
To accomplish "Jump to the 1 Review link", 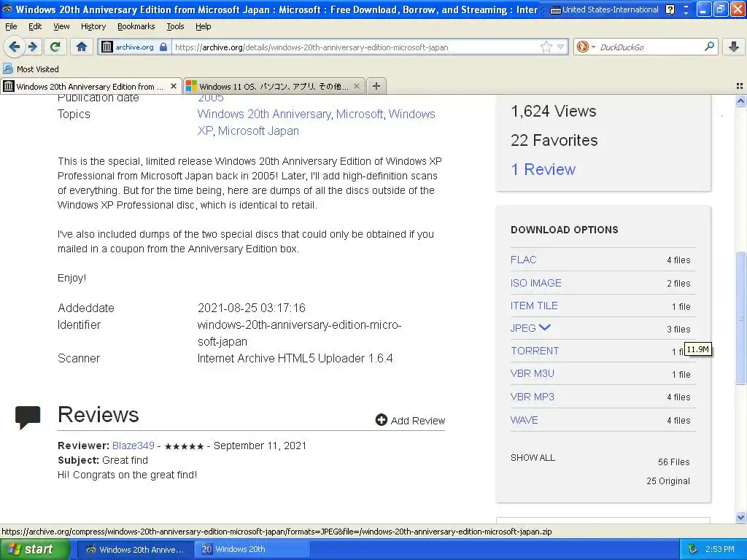I will 543,169.
